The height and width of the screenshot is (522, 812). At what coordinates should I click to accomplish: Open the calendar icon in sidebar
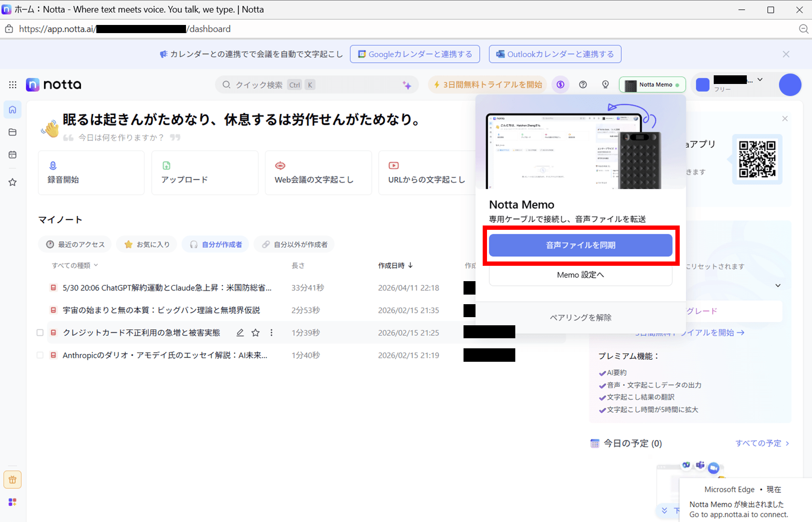point(13,155)
